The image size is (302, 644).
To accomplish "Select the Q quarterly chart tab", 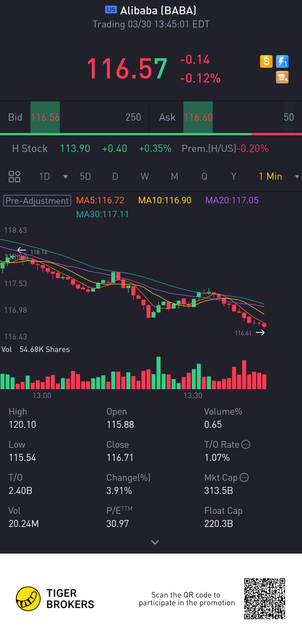I will (x=204, y=176).
